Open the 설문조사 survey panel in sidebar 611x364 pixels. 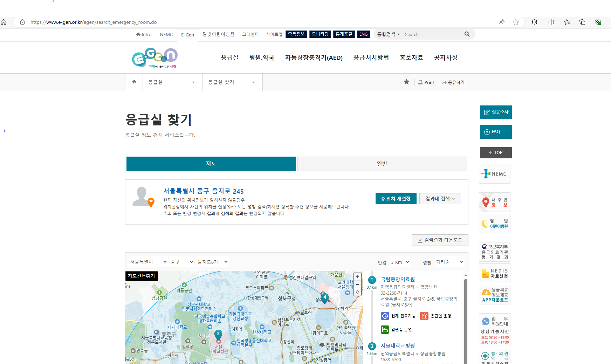(496, 112)
